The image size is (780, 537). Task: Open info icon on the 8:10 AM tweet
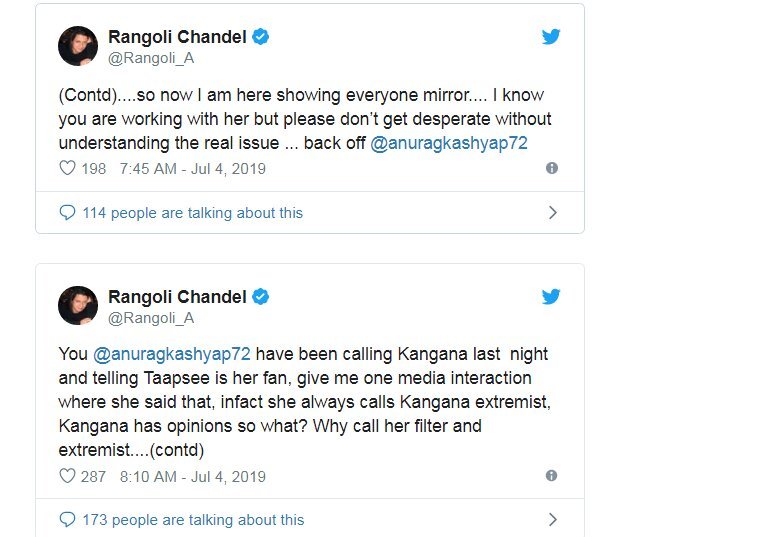(x=552, y=476)
